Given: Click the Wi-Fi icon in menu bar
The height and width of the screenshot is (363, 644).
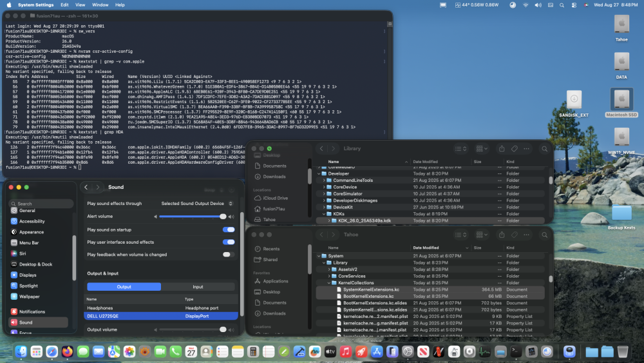Looking at the screenshot, I should point(526,5).
